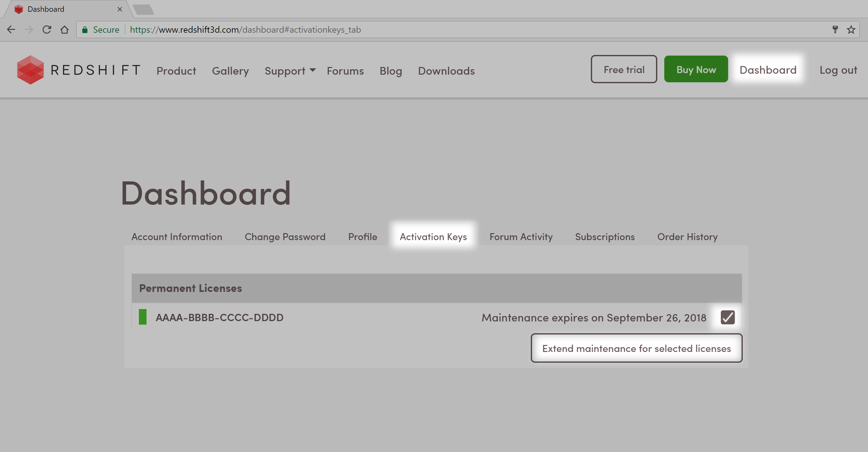Click the Free trial button
This screenshot has height=452, width=868.
point(624,69)
